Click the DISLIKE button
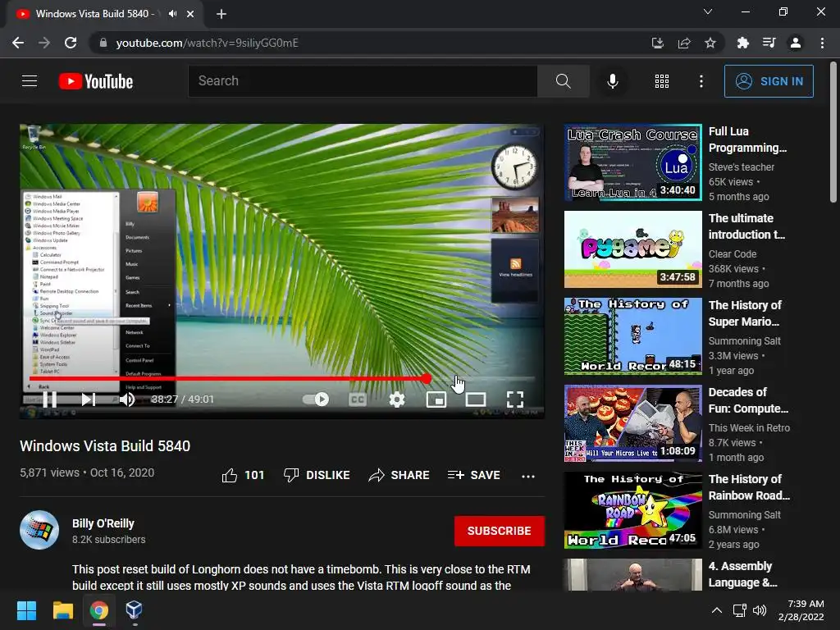The width and height of the screenshot is (840, 630). (x=317, y=475)
